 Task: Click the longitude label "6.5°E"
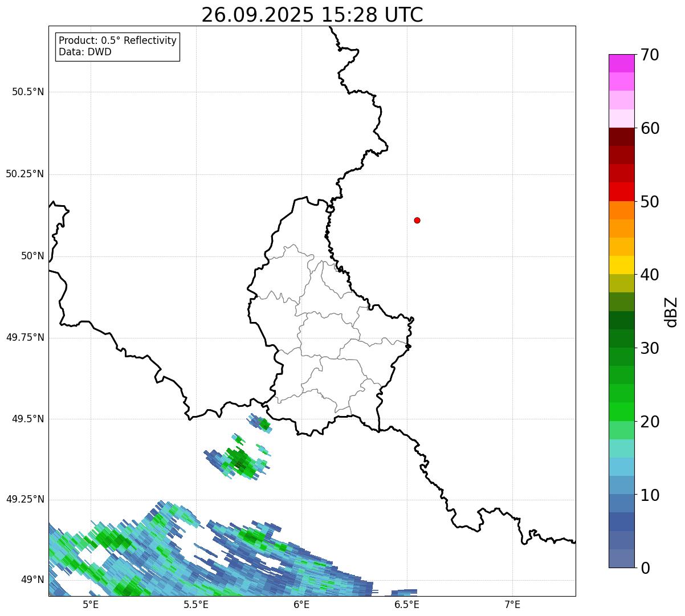tap(407, 605)
